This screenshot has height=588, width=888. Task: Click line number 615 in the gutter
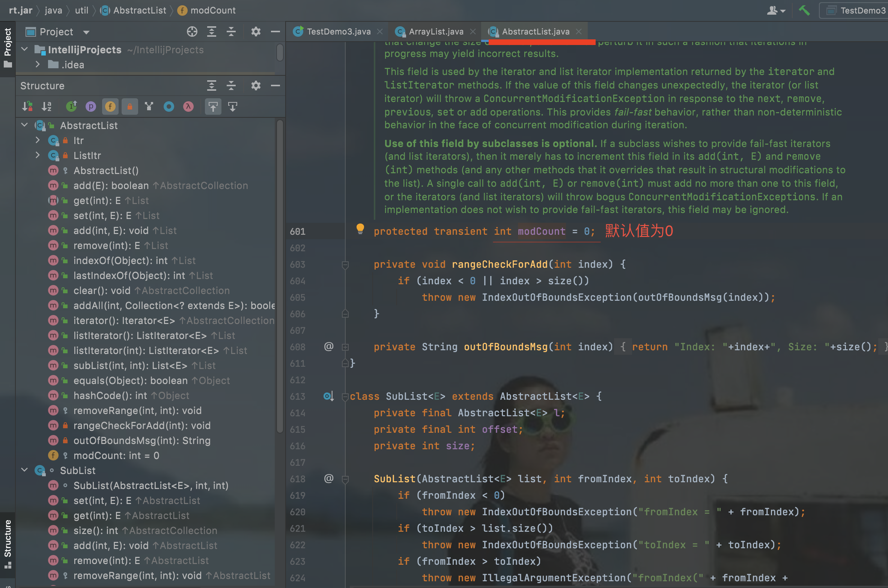[298, 429]
